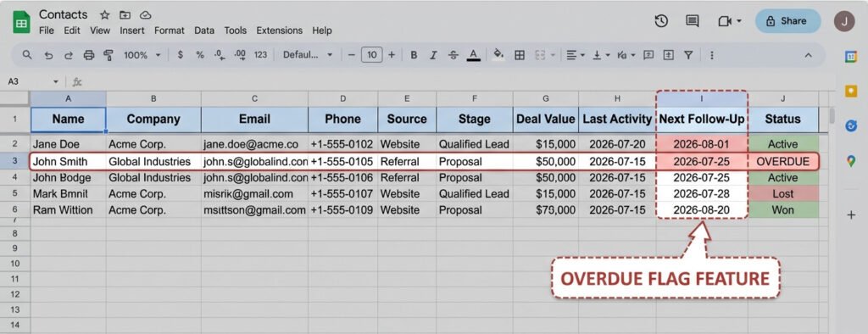Open Name Box dropdown arrow
This screenshot has height=334, width=868.
point(55,82)
